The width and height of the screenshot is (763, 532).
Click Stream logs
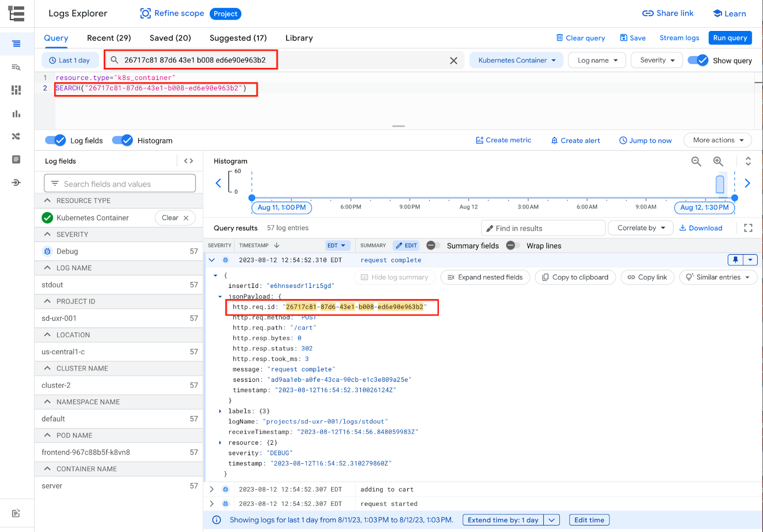679,38
